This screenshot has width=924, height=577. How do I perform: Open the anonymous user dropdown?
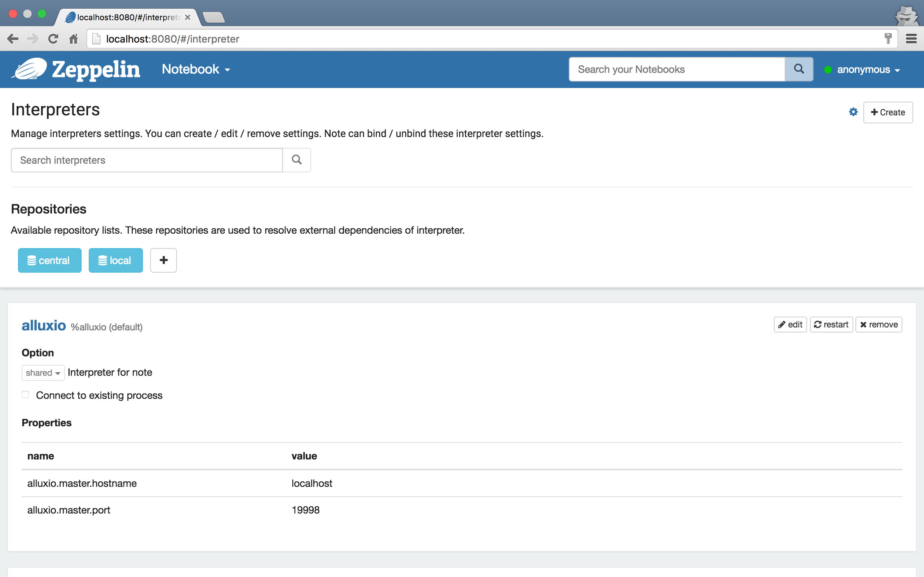(x=867, y=70)
